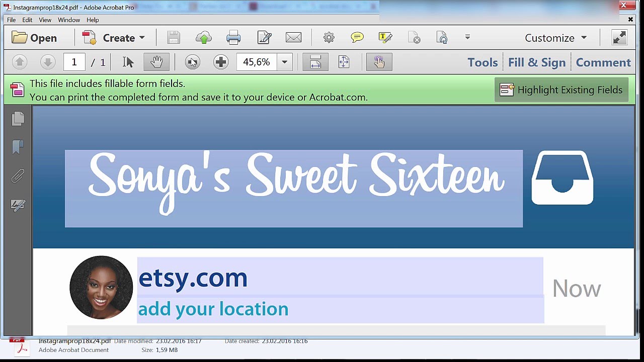The height and width of the screenshot is (362, 644).
Task: Open the Window menu
Action: pos(69,20)
